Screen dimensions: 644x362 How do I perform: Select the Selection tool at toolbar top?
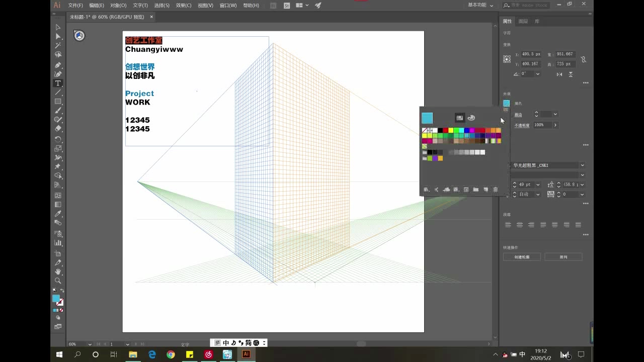pos(58,26)
